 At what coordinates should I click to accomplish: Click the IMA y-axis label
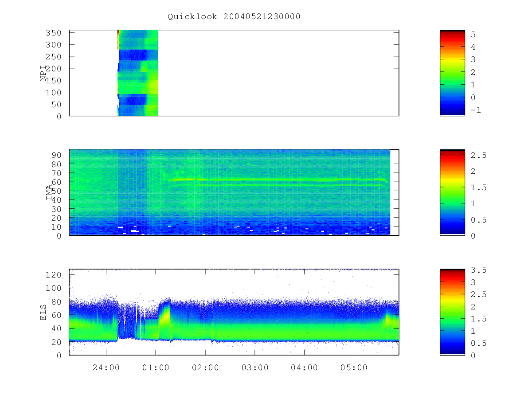pyautogui.click(x=49, y=193)
